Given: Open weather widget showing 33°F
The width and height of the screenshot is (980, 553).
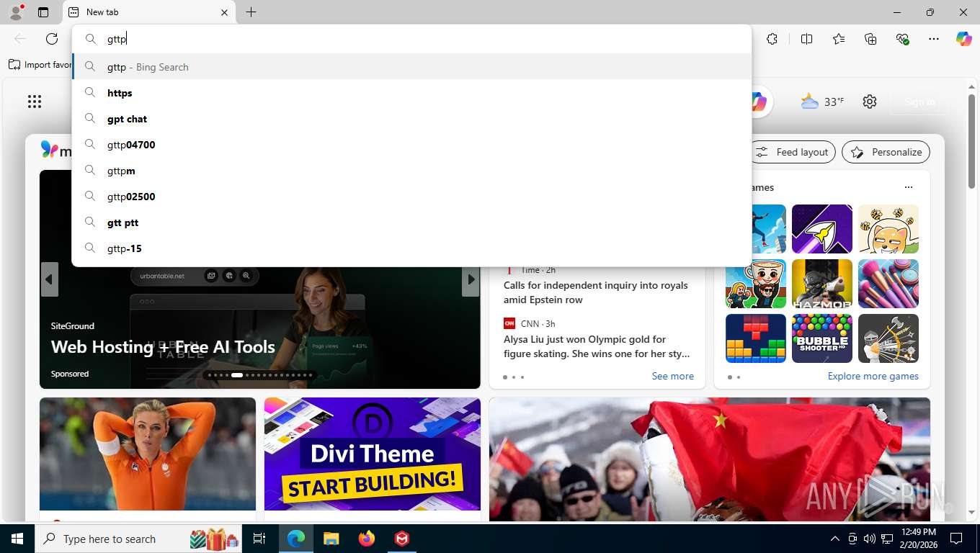Looking at the screenshot, I should (x=822, y=102).
